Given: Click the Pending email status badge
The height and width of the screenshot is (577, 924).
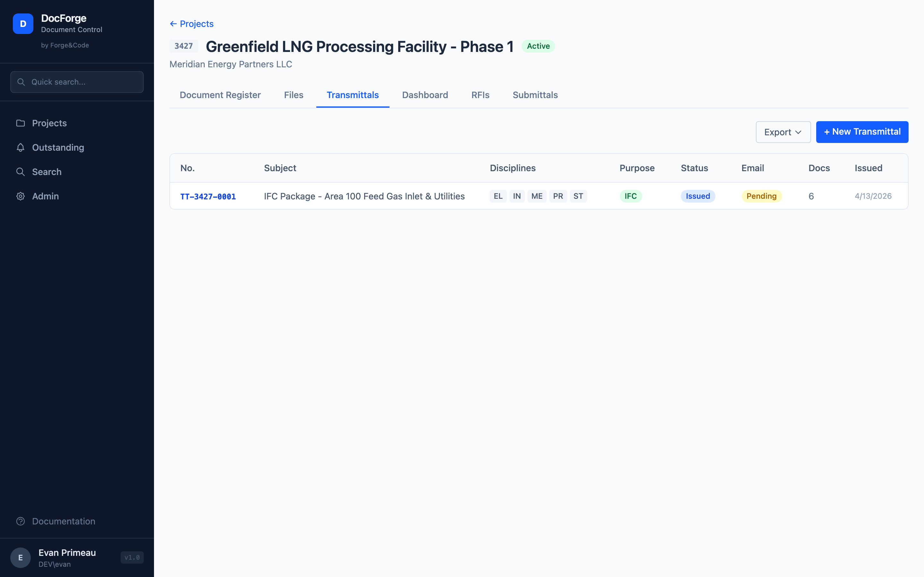Looking at the screenshot, I should pyautogui.click(x=761, y=196).
